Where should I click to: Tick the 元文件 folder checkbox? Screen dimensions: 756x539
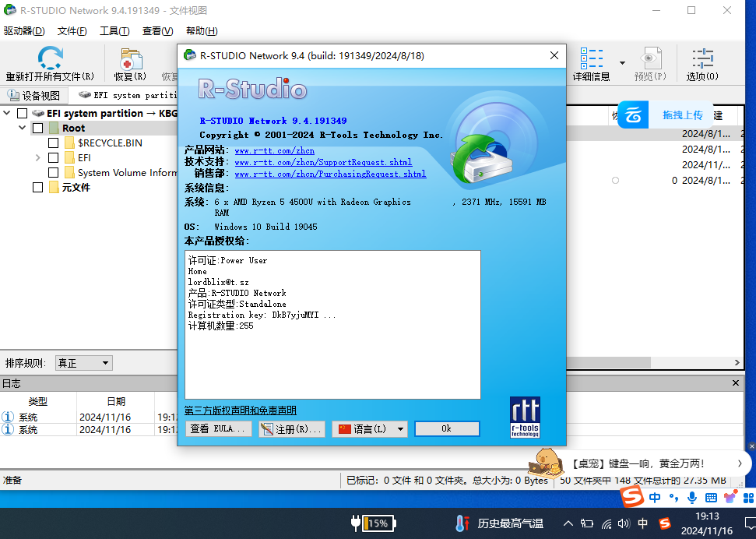click(37, 188)
